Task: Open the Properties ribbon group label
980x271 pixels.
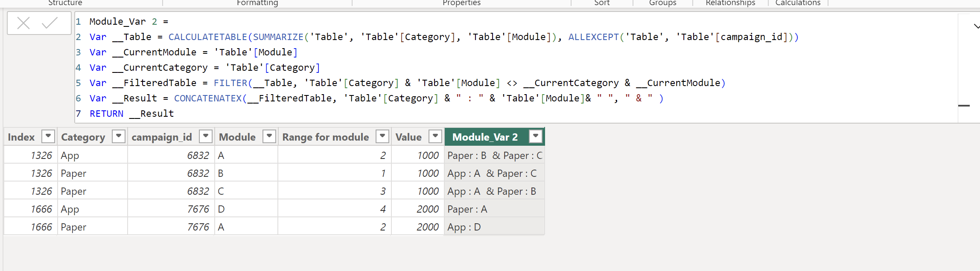Action: coord(461,3)
